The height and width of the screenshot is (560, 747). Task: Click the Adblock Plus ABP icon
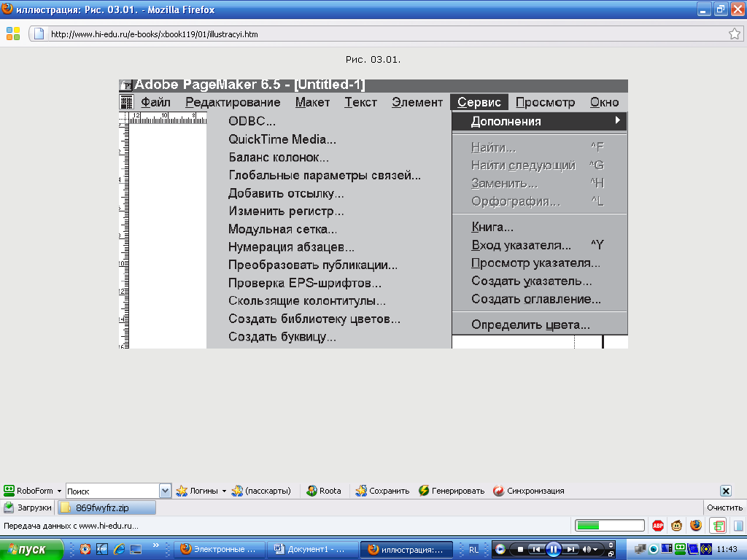click(x=658, y=526)
